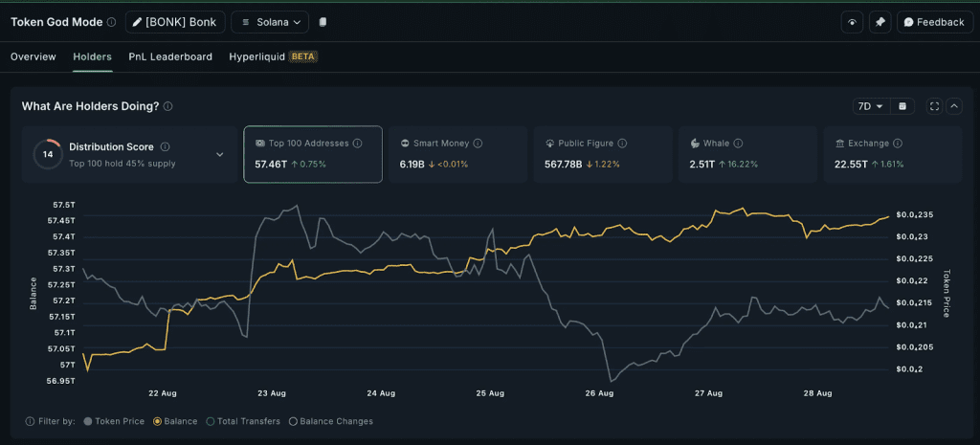
Task: Collapse the What Are Holders Doing panel
Action: click(954, 106)
